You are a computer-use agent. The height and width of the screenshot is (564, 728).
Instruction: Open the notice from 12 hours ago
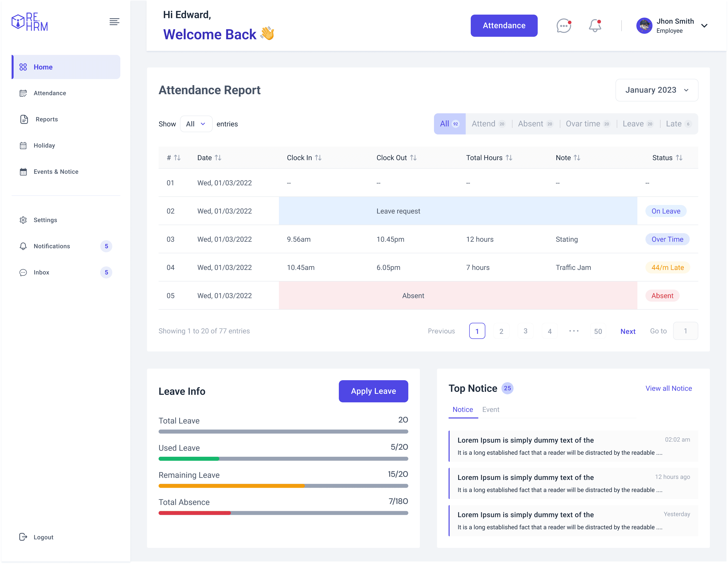(x=573, y=484)
